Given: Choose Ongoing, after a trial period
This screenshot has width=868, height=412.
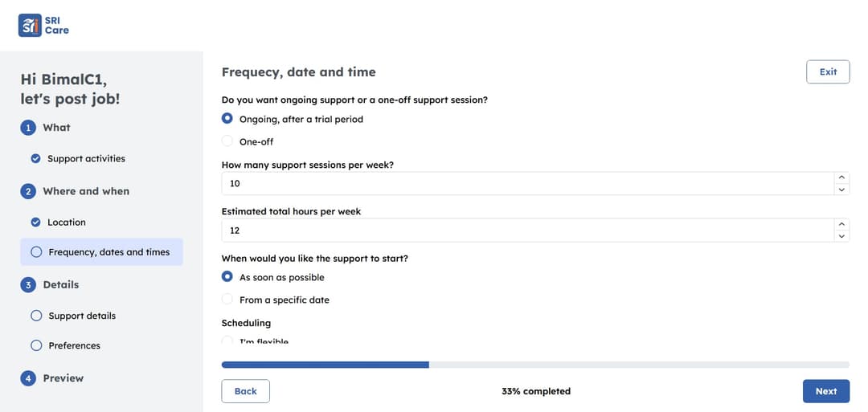Looking at the screenshot, I should [x=227, y=119].
